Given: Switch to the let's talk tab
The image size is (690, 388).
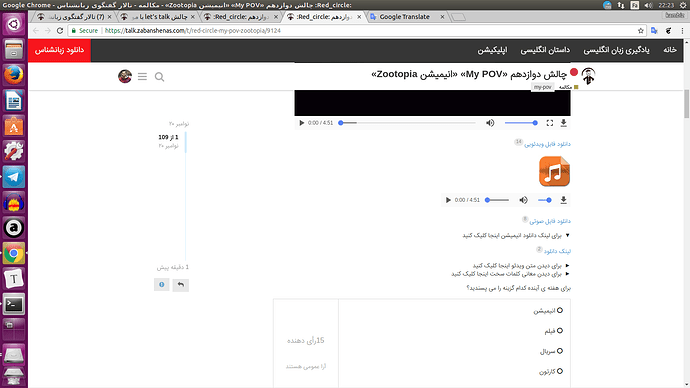Looking at the screenshot, I should coord(158,17).
